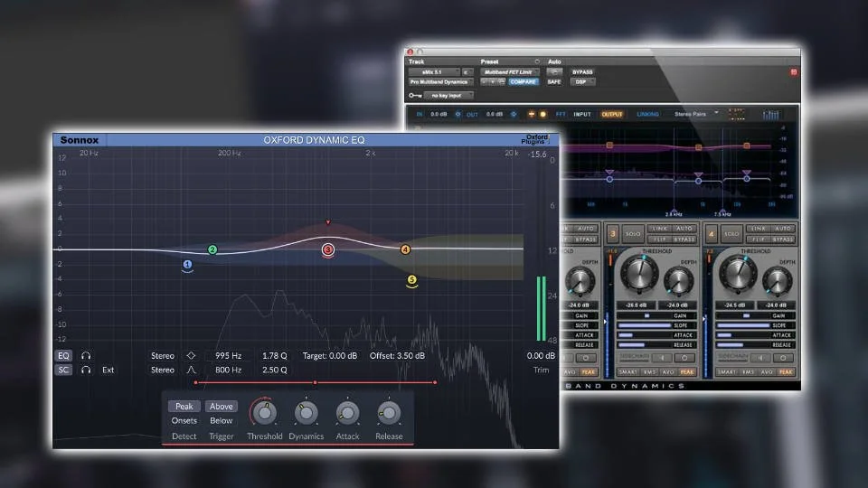Click the 0.00 dB Trim value
The image size is (868, 488).
[541, 356]
